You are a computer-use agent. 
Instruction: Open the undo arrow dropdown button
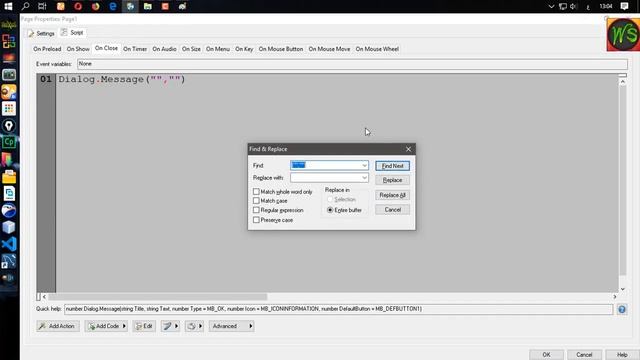pyautogui.click(x=194, y=326)
